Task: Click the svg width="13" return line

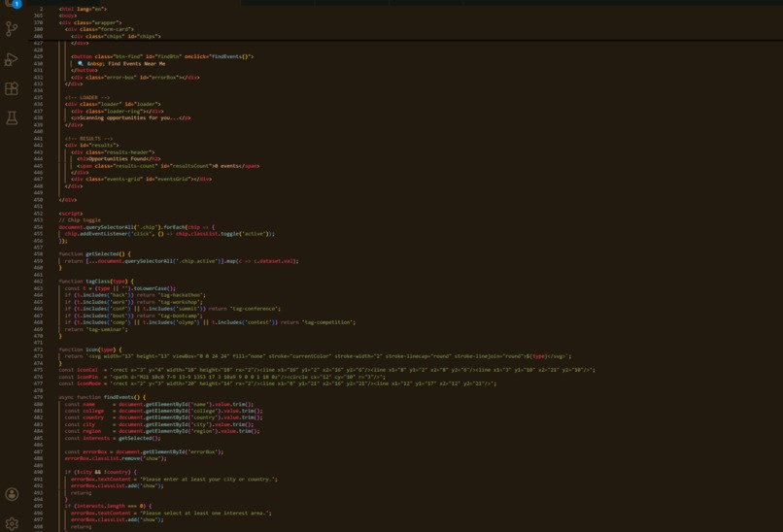Action: [318, 356]
